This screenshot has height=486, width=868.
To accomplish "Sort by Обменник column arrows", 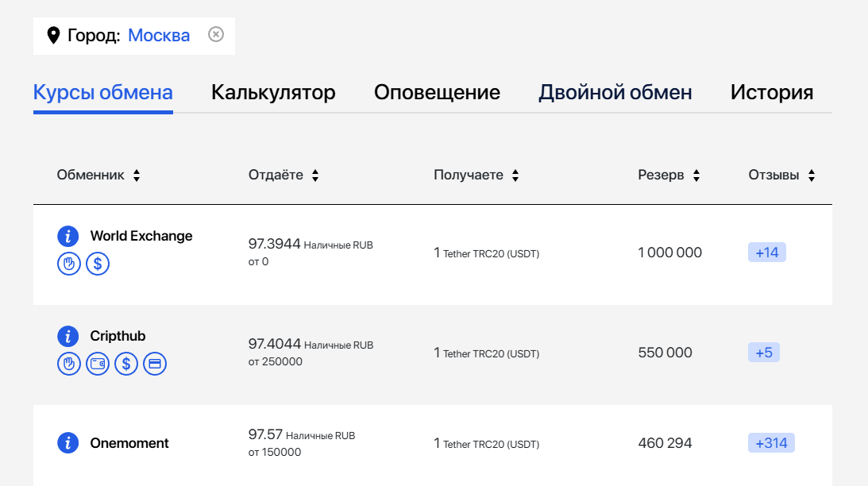I will 137,175.
